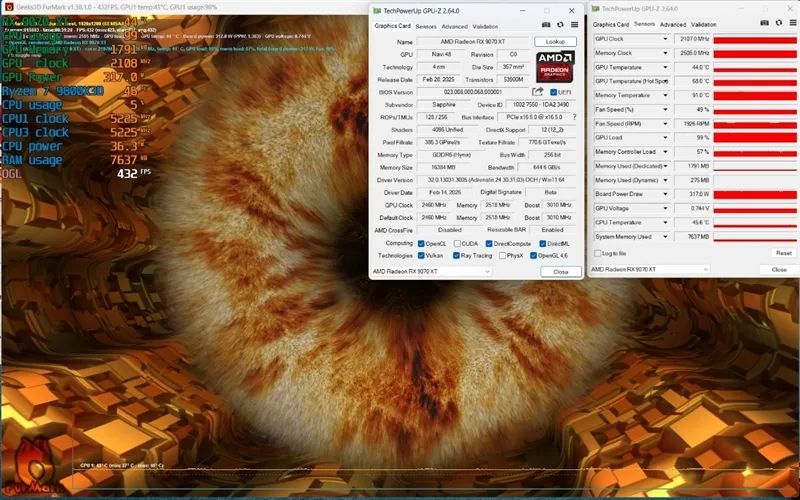Viewport: 800px width, 500px height.
Task: Refresh data in the Graphics Card GPU-Z window
Action: (x=560, y=25)
